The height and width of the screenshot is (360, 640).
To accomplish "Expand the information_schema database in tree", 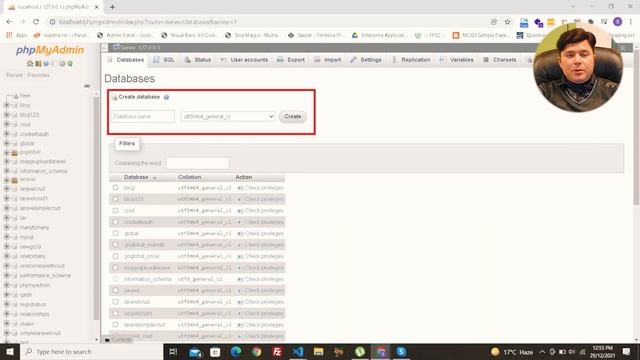I will click(7, 171).
